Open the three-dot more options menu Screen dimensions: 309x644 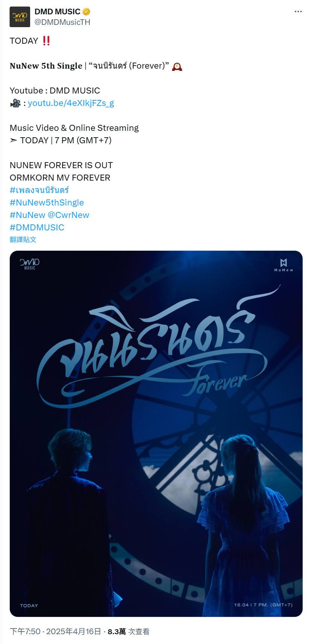298,12
